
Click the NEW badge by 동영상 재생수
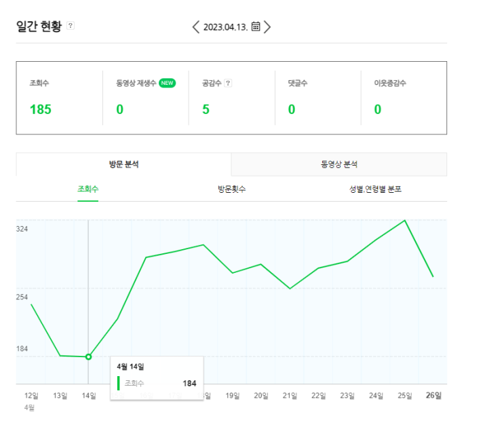click(x=168, y=83)
